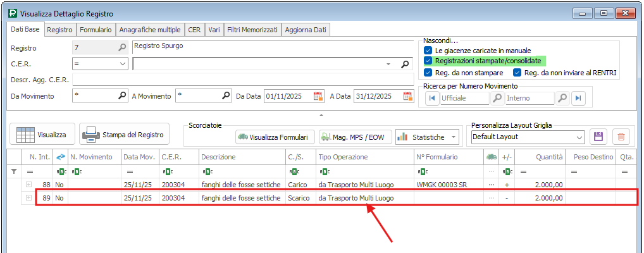Open the Filtri Memorizzati tab
The width and height of the screenshot is (644, 253).
coord(252,30)
